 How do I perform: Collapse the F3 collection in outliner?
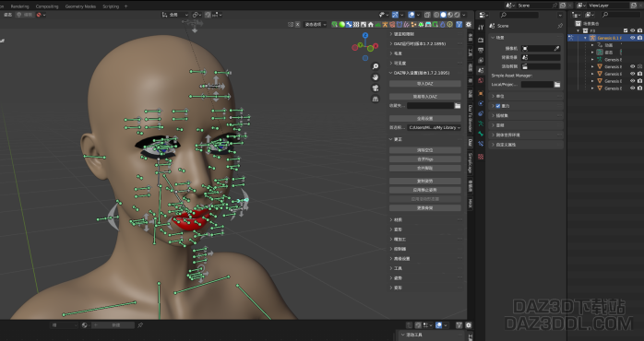coord(578,30)
